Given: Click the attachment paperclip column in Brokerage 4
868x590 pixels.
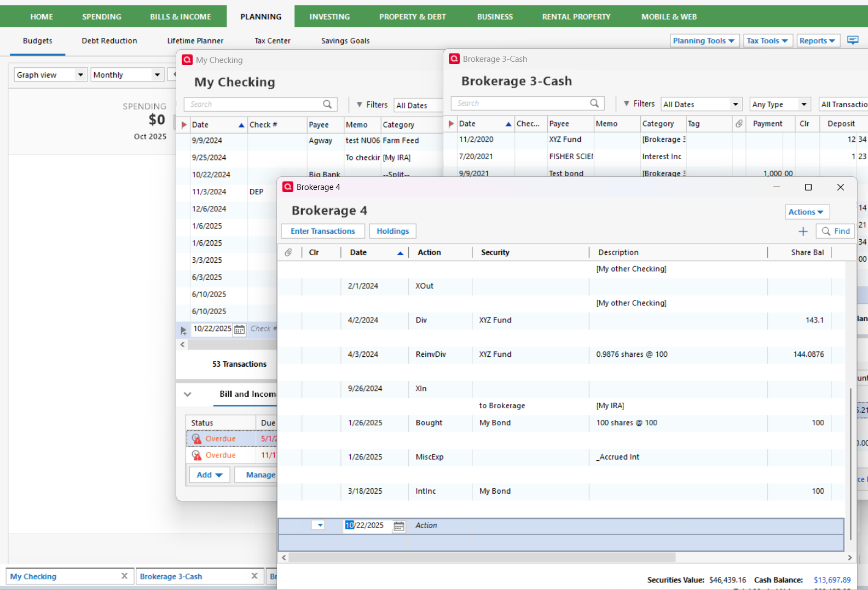Looking at the screenshot, I should [288, 252].
